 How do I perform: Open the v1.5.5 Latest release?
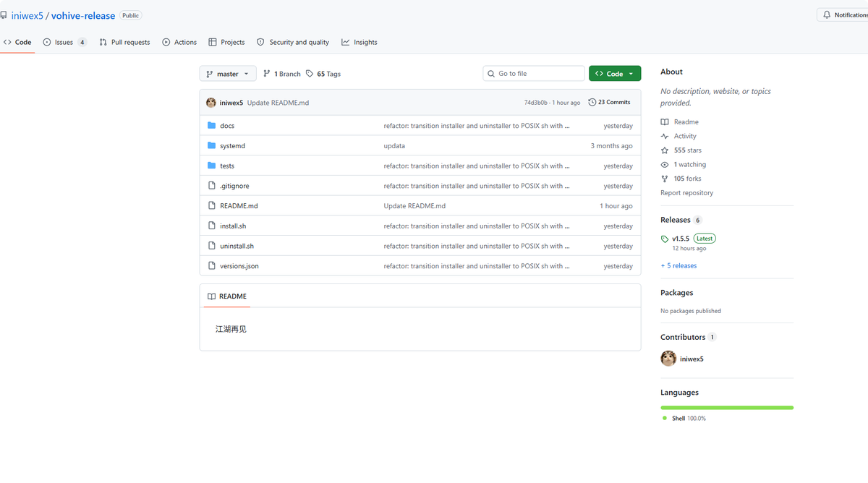pyautogui.click(x=688, y=239)
